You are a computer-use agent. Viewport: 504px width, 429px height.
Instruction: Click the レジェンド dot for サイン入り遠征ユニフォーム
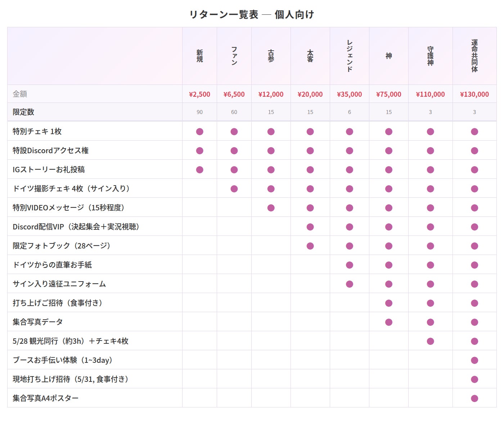pos(349,284)
